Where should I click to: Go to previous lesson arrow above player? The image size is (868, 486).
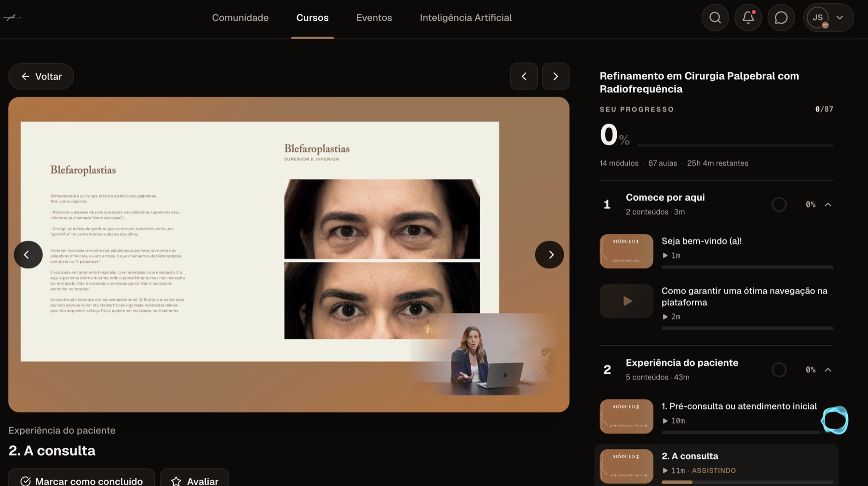[524, 76]
